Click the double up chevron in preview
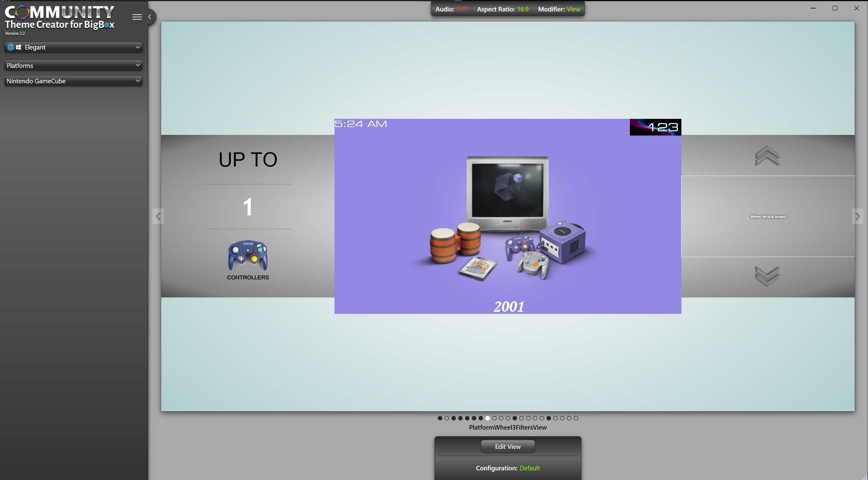Screen dimensions: 868x480 tap(767, 155)
